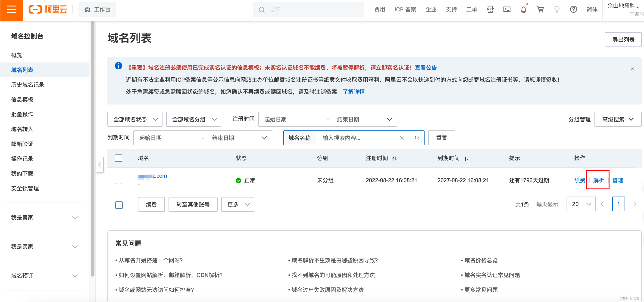The width and height of the screenshot is (644, 302).
Task: Toggle the bottom batch-select checkbox
Action: tap(119, 205)
